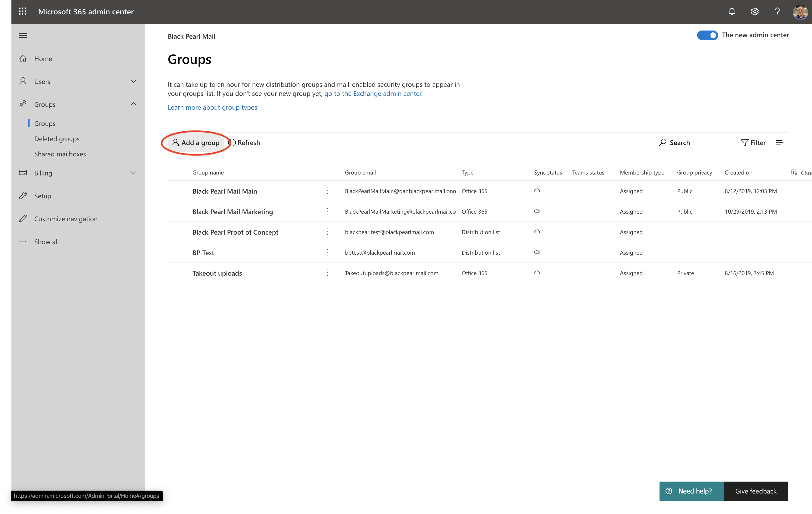Open the notifications bell
The width and height of the screenshot is (812, 514).
coord(731,11)
